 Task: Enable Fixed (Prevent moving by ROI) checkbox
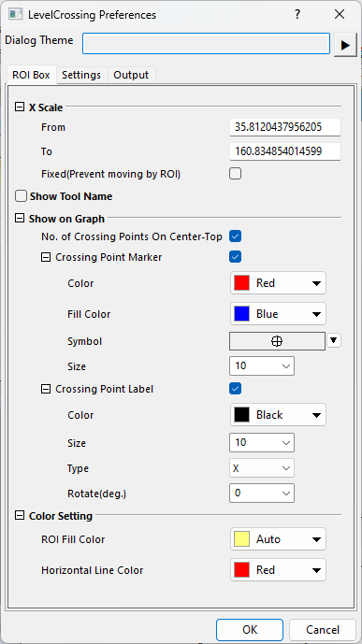(236, 174)
